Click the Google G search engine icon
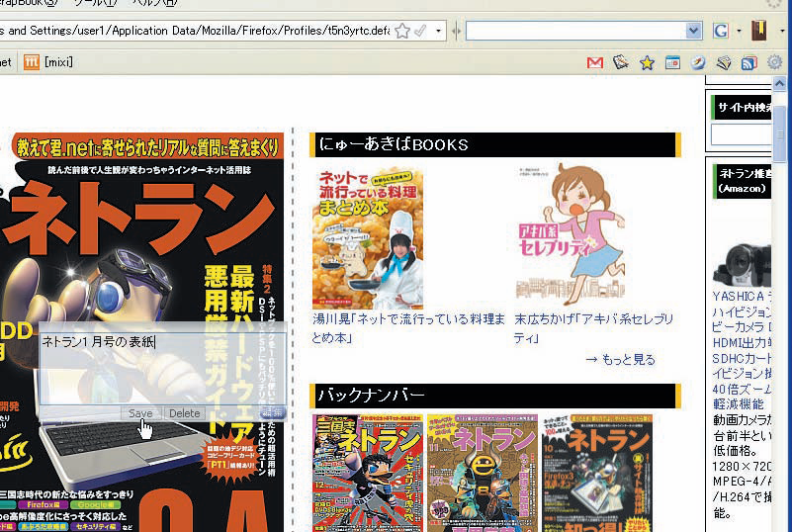792x532 pixels. (721, 31)
